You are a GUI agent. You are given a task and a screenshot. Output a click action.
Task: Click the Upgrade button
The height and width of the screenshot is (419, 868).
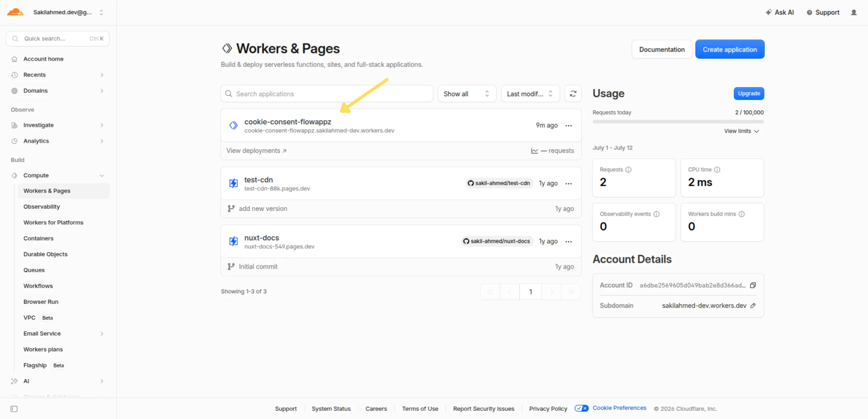[x=749, y=93]
